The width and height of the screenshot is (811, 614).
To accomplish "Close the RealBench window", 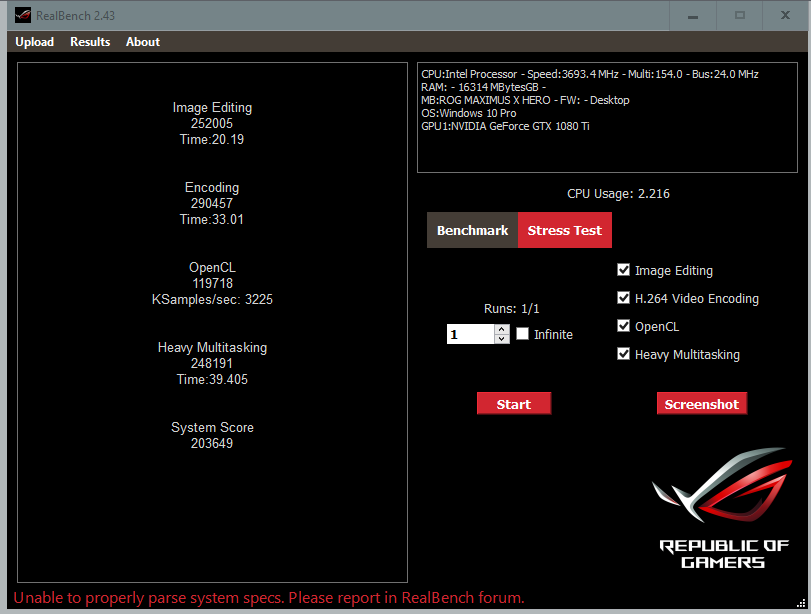I will pyautogui.click(x=785, y=16).
